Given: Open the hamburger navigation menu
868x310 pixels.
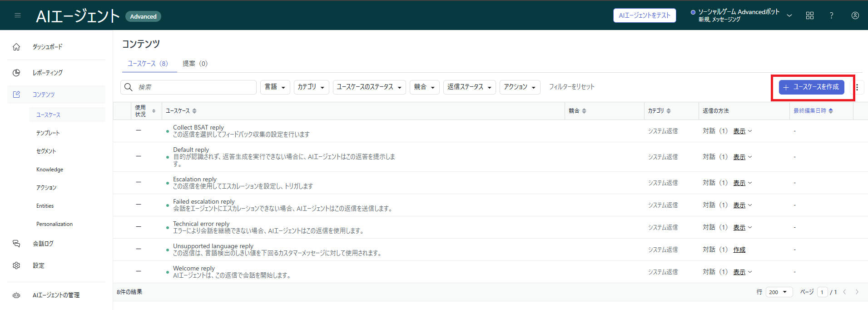Looking at the screenshot, I should click(18, 15).
